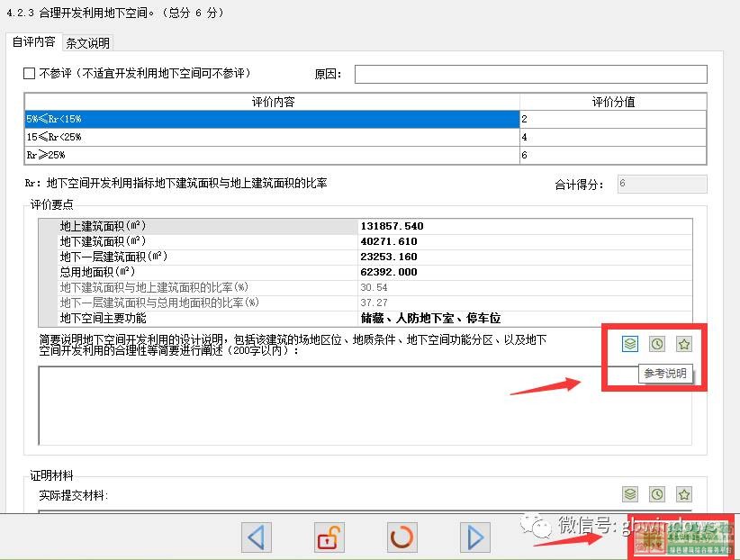The image size is (740, 560).
Task: Open the 条文说明 tab
Action: point(87,43)
